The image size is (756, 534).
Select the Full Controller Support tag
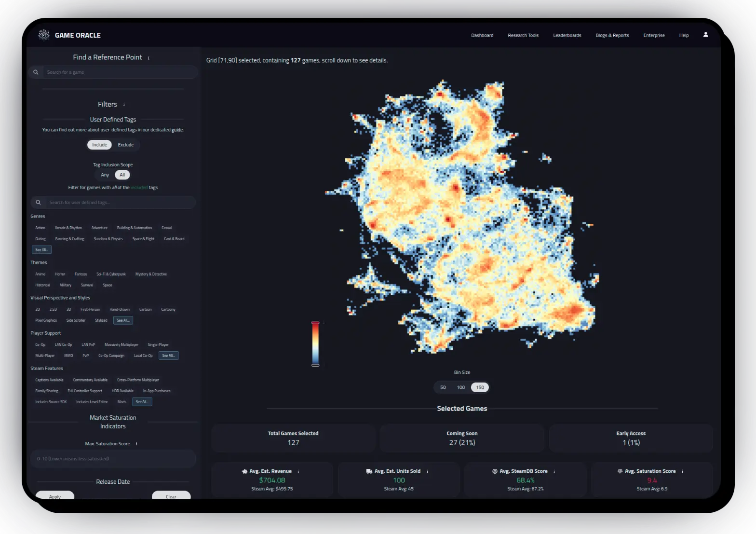pos(85,391)
